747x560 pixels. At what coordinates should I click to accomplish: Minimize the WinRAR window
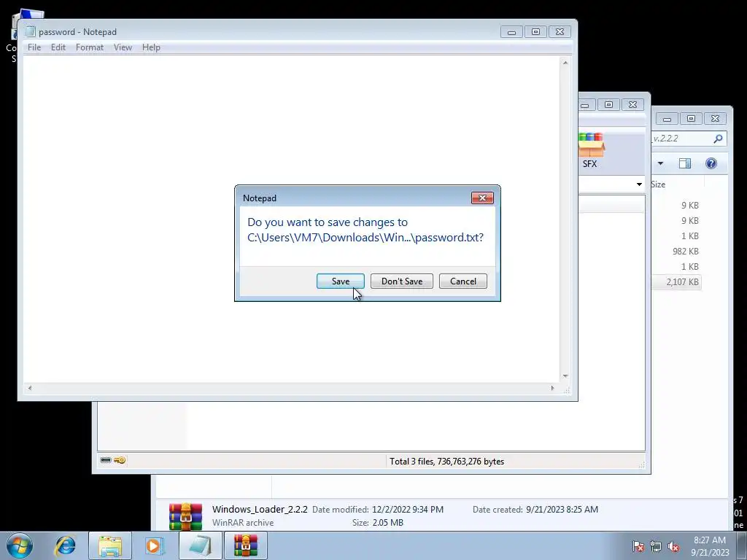(x=585, y=105)
